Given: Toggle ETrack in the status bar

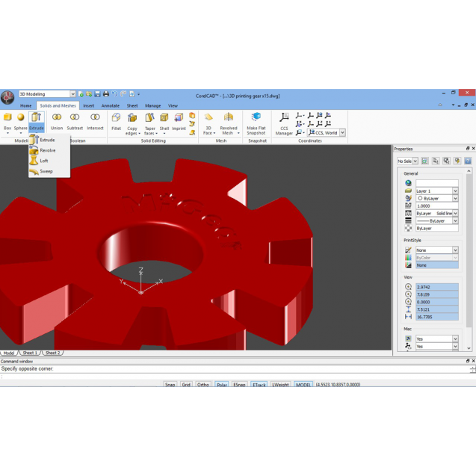Looking at the screenshot, I should pos(259,384).
